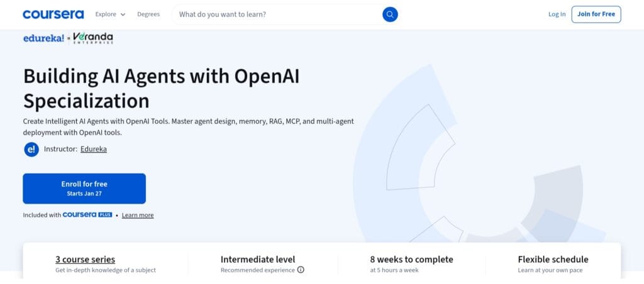Click the 'Learn at your own pace' text
Image resolution: width=644 pixels, height=284 pixels.
tap(550, 270)
